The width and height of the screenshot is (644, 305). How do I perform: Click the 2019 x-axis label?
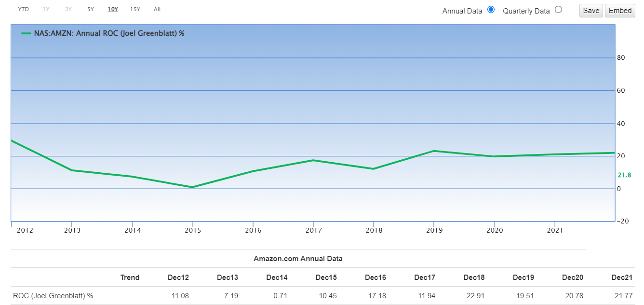pyautogui.click(x=434, y=230)
